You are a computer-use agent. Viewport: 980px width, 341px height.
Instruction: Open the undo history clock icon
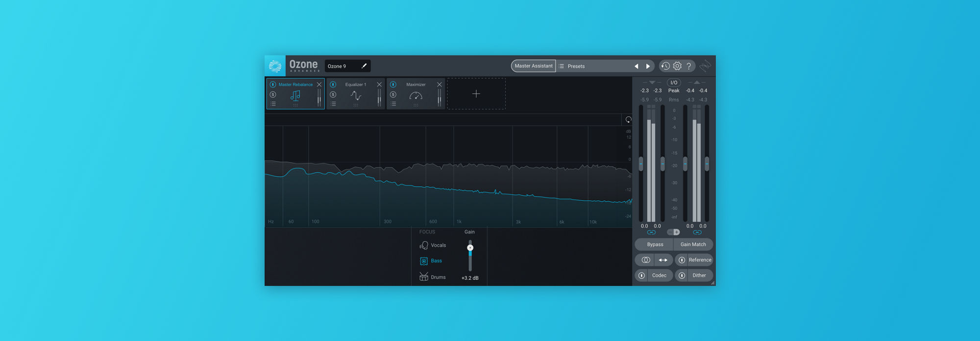coord(665,66)
